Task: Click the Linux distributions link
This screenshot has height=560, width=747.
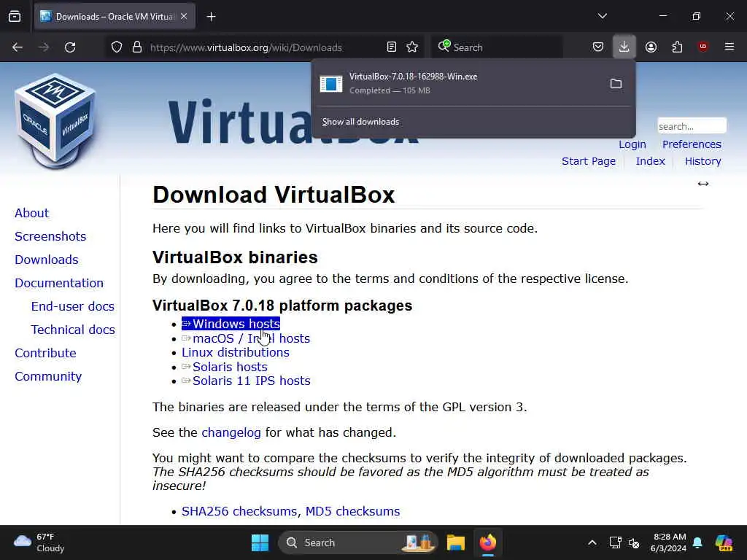Action: 236,352
